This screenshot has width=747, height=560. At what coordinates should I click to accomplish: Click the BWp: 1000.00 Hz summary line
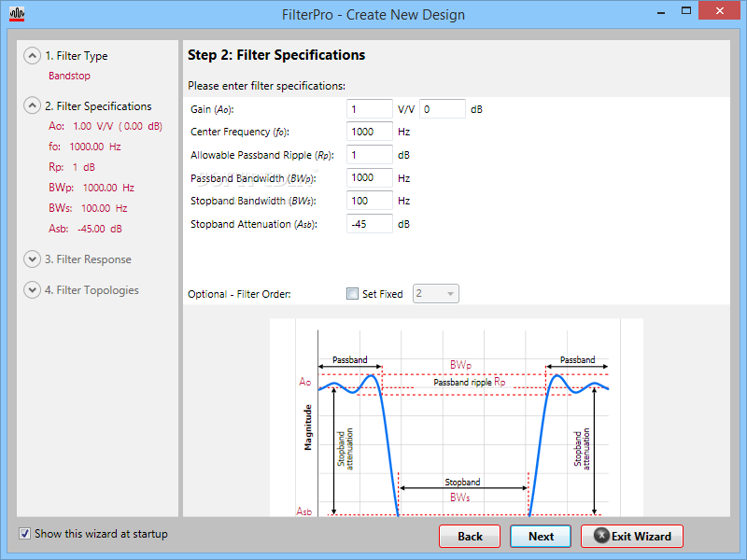click(92, 188)
